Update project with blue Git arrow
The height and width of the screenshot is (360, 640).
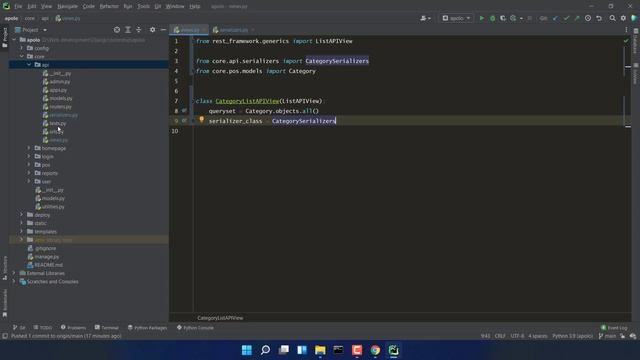click(555, 18)
